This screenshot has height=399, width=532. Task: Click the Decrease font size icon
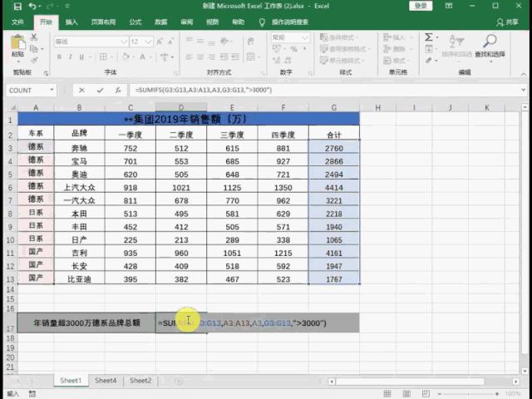coord(170,42)
